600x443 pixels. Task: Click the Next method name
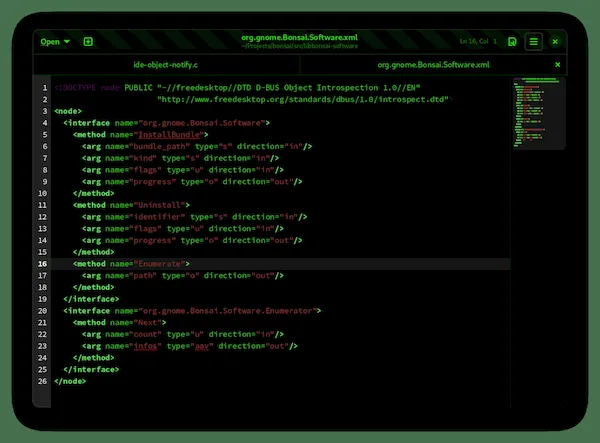click(147, 322)
